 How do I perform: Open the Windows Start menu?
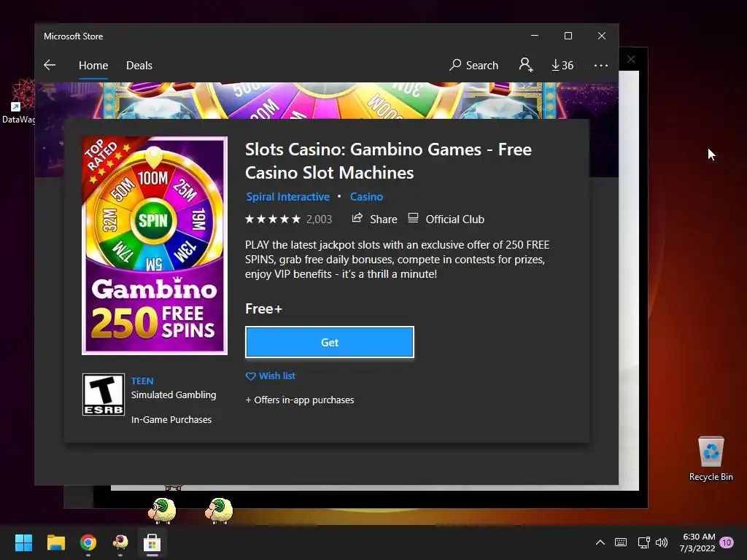pyautogui.click(x=23, y=542)
